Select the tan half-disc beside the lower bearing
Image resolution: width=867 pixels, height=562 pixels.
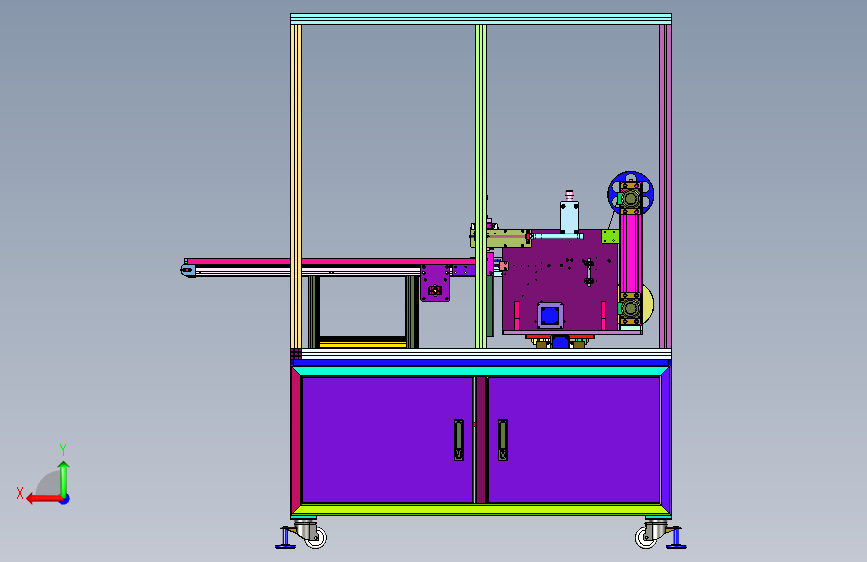pyautogui.click(x=648, y=304)
